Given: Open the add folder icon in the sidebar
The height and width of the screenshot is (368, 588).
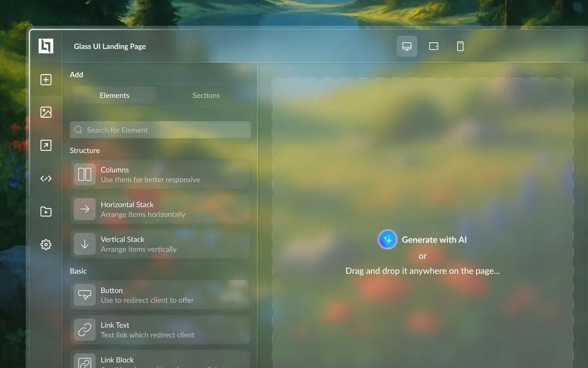Looking at the screenshot, I should point(46,211).
